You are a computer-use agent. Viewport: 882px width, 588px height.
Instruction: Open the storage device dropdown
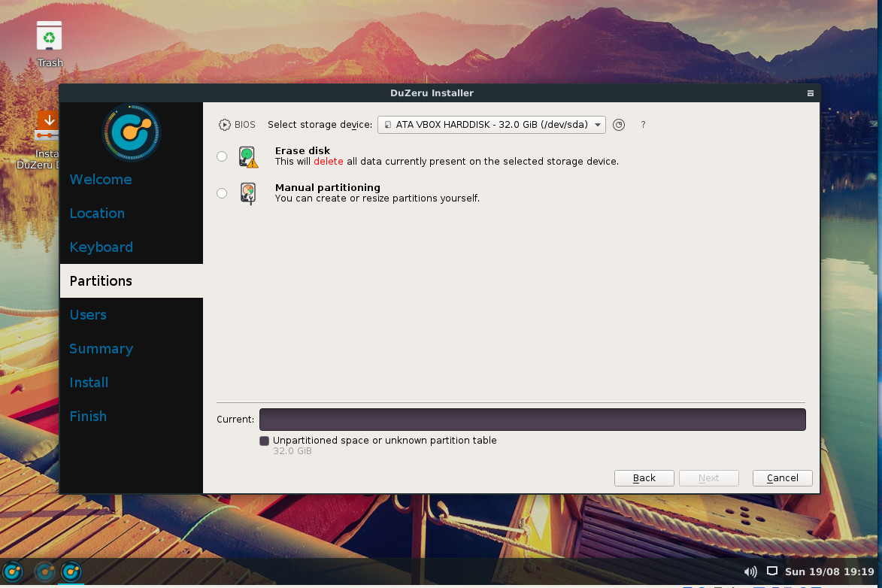coord(492,125)
